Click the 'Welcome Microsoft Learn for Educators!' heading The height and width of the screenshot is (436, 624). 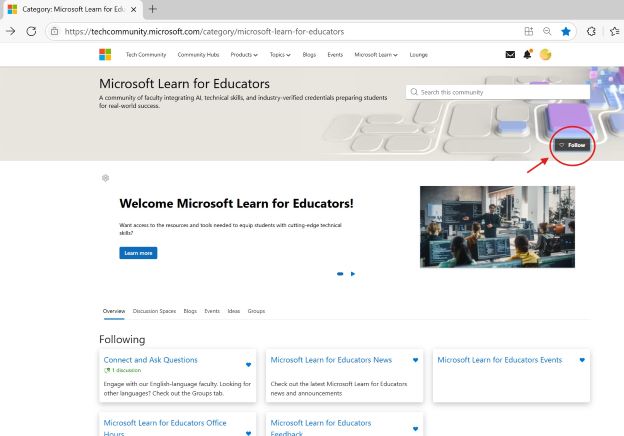tap(236, 203)
